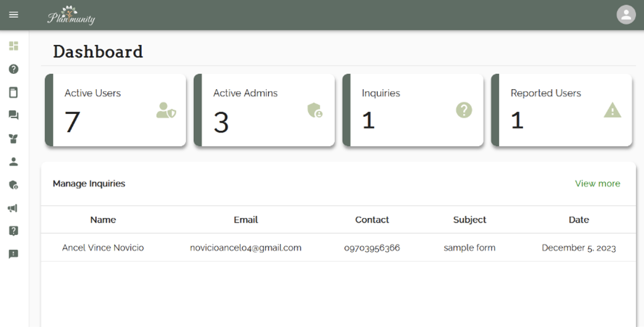Select the admin shield icon in sidebar
The image size is (644, 327).
(14, 185)
